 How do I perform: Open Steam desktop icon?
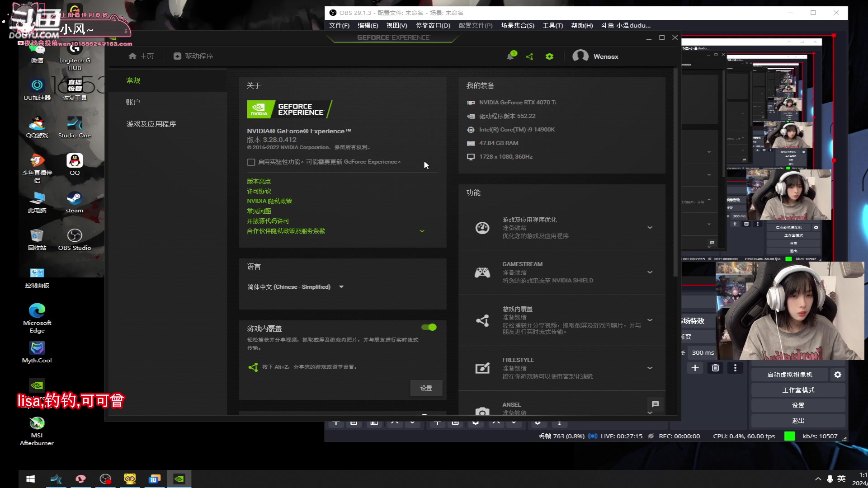coord(75,202)
